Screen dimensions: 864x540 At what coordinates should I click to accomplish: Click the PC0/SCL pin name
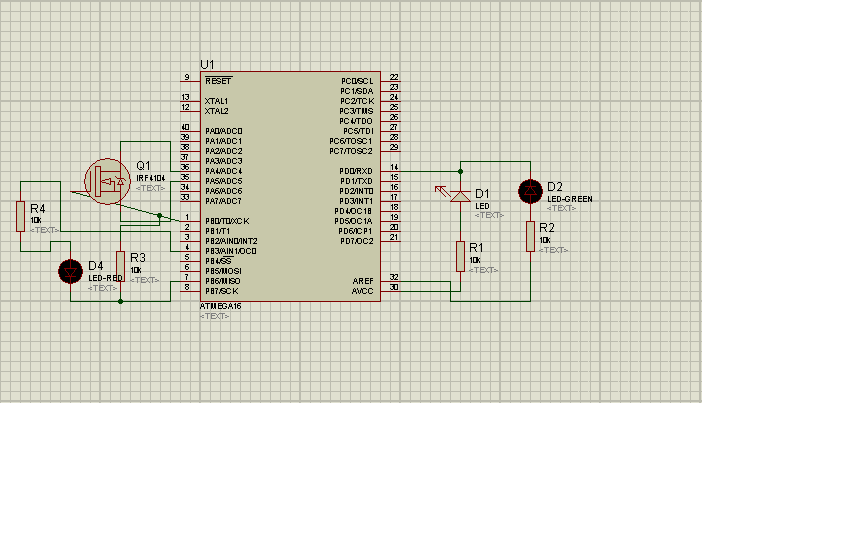[357, 81]
